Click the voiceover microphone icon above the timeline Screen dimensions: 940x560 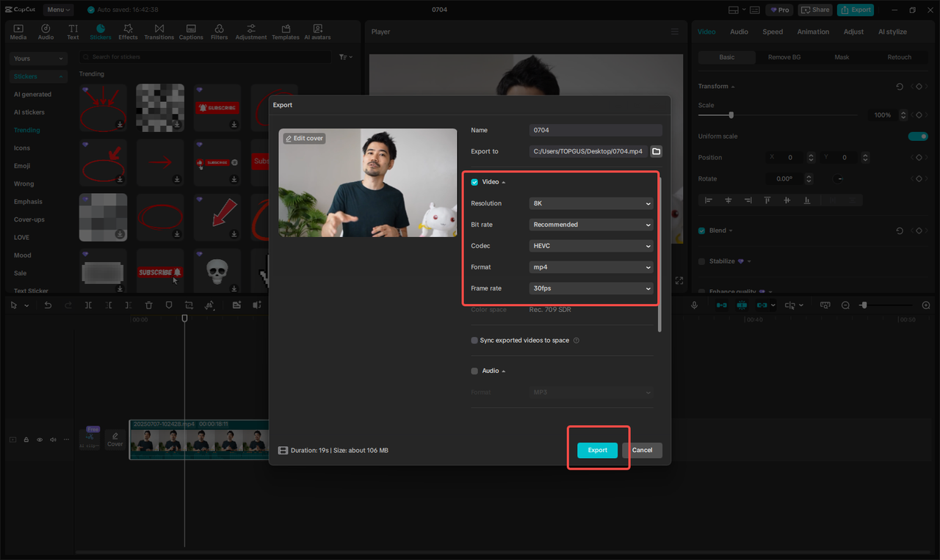coord(695,305)
